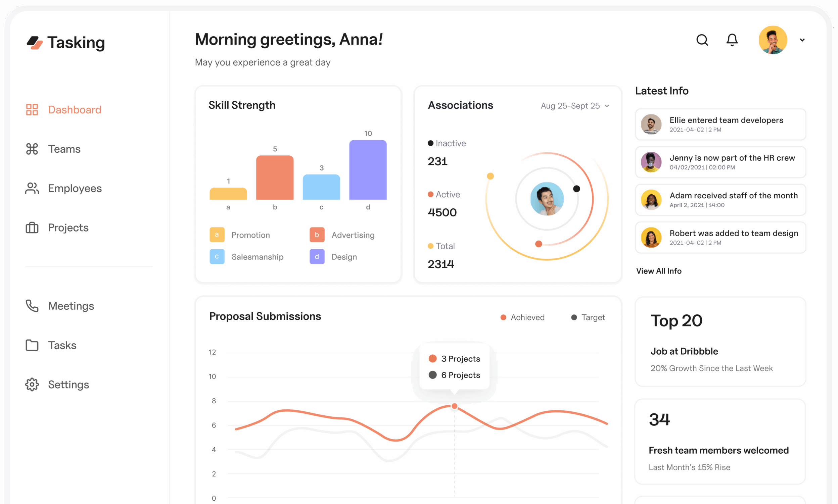The width and height of the screenshot is (838, 504).
Task: Click the Employees people icon
Action: tap(32, 189)
